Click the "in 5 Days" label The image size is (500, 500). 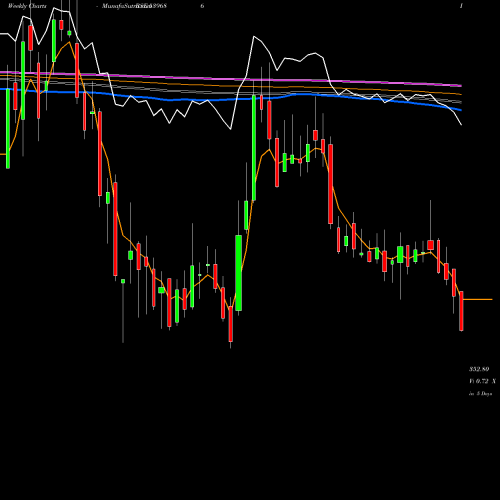[x=480, y=394]
